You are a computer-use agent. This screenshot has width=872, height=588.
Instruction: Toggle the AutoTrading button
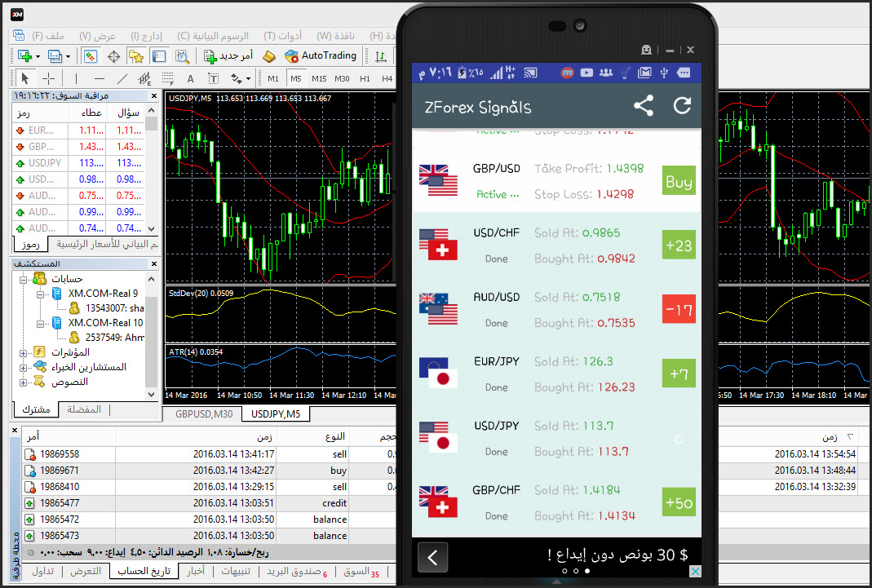pos(321,55)
